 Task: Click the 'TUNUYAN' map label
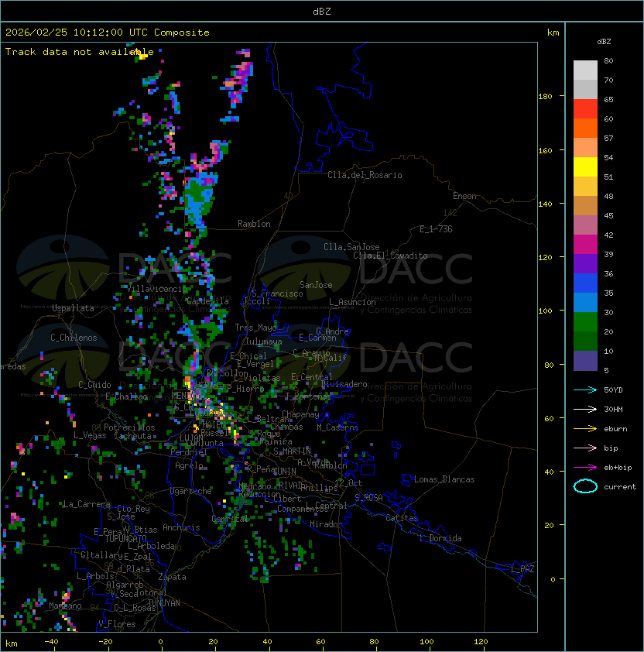[164, 603]
